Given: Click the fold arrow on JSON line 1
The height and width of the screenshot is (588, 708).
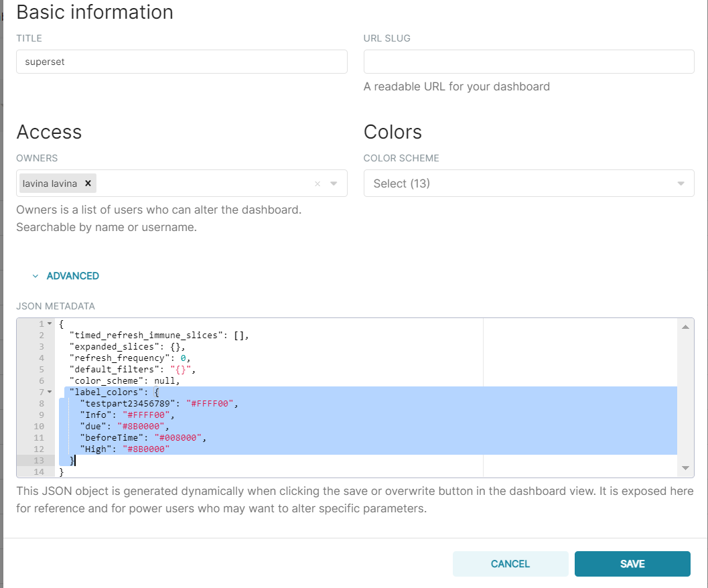Looking at the screenshot, I should (x=50, y=323).
